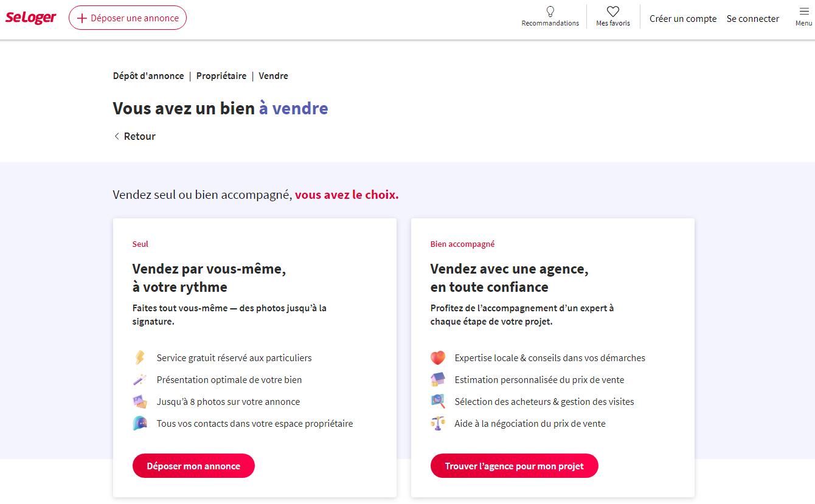Screen dimensions: 815x504
Task: Open Créer un compte
Action: 683,18
